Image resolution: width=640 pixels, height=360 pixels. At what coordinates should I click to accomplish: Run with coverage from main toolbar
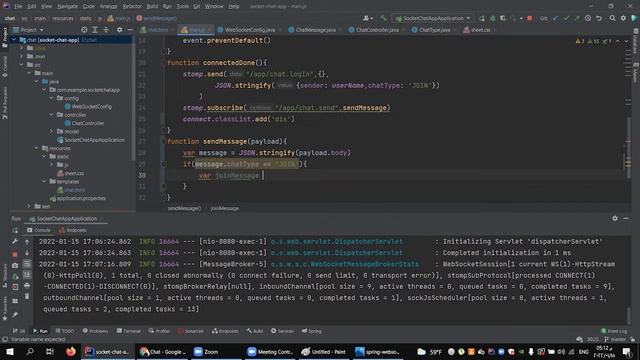click(503, 18)
